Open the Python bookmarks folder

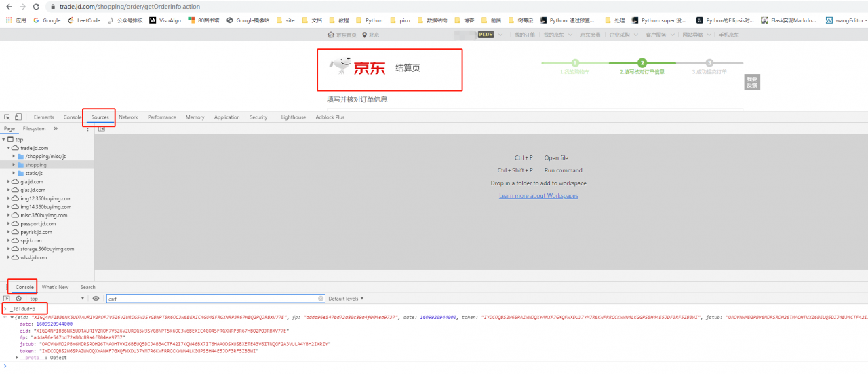coord(369,20)
